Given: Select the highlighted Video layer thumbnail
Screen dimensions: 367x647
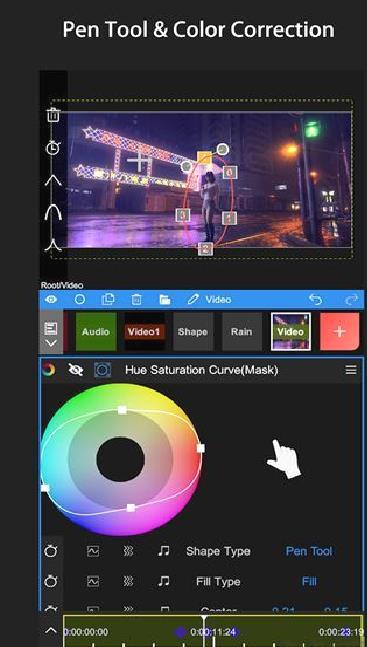Looking at the screenshot, I should click(291, 331).
